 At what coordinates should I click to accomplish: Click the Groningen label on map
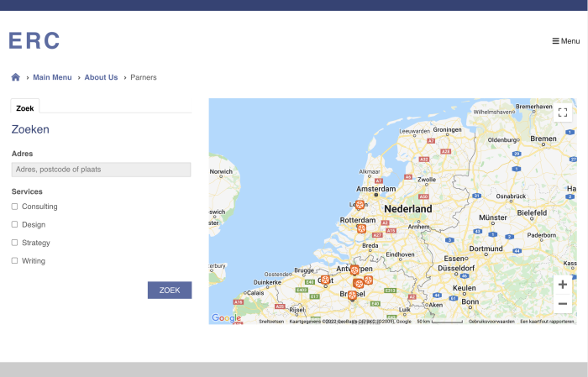coord(447,129)
